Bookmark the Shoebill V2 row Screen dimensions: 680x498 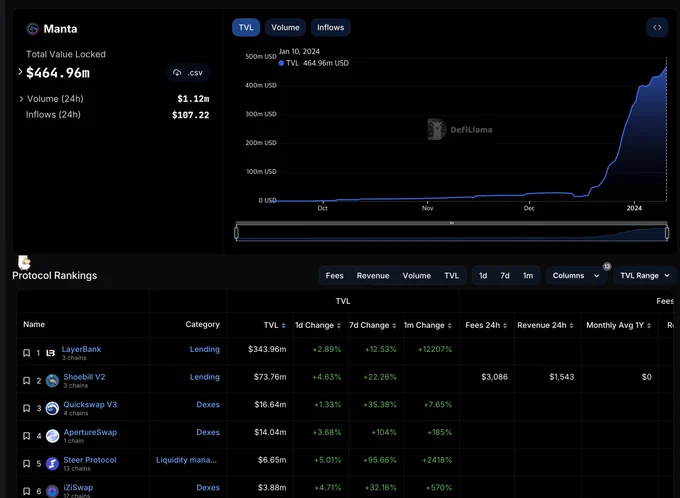click(26, 380)
